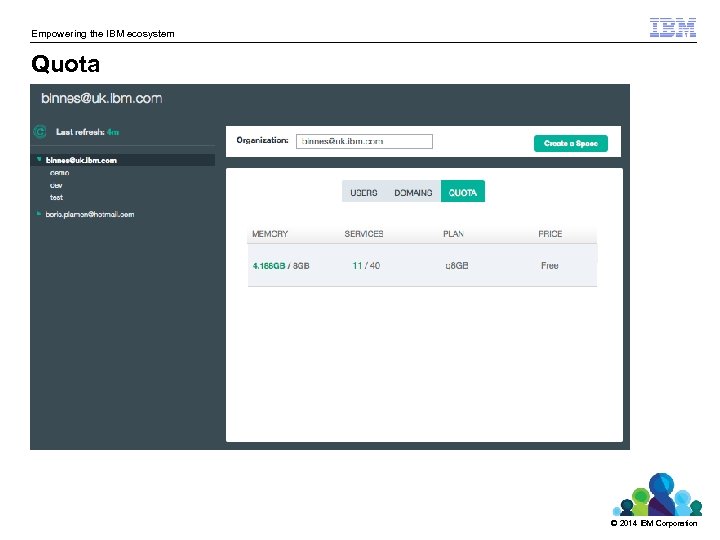
Task: Click the PRICE column header
Action: pyautogui.click(x=550, y=234)
